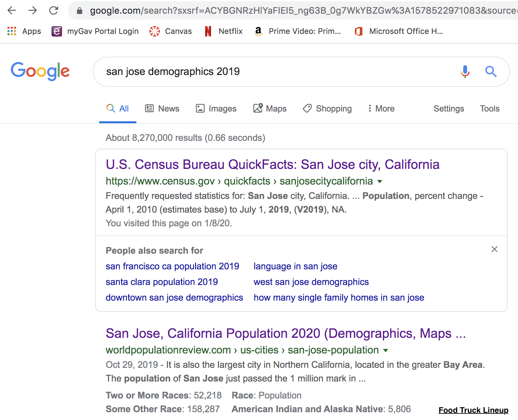This screenshot has width=518, height=420.
Task: Expand worldpopulationreview result options arrow
Action: point(386,350)
